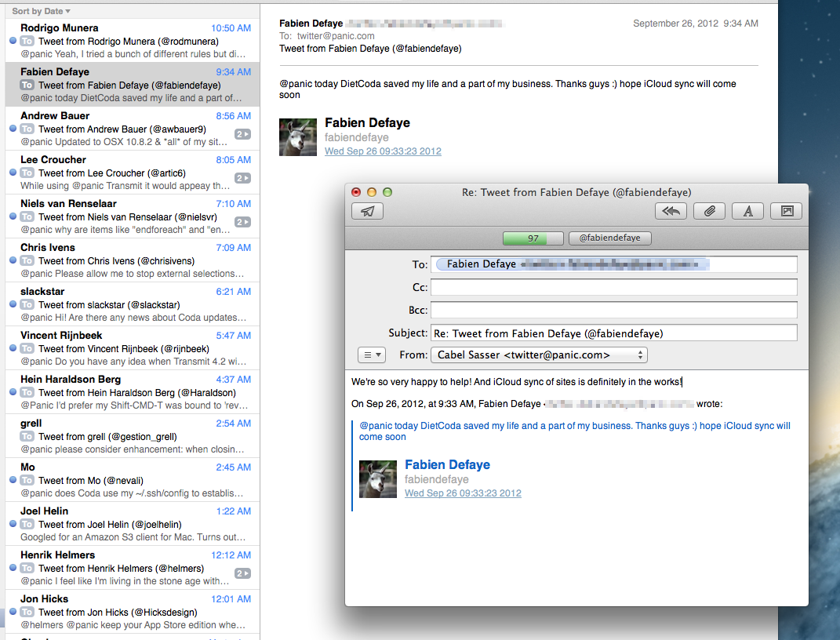Expand the header fields options menu

coord(372,355)
